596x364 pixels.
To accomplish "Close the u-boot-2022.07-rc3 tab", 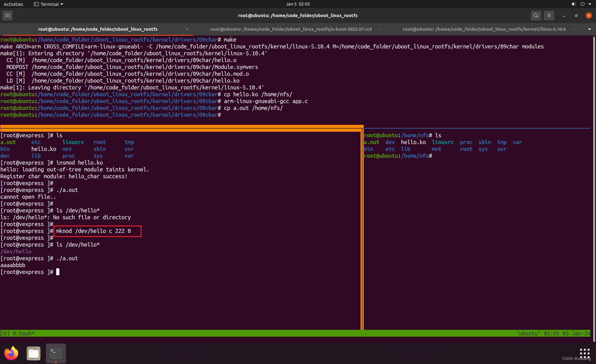I will click(380, 29).
